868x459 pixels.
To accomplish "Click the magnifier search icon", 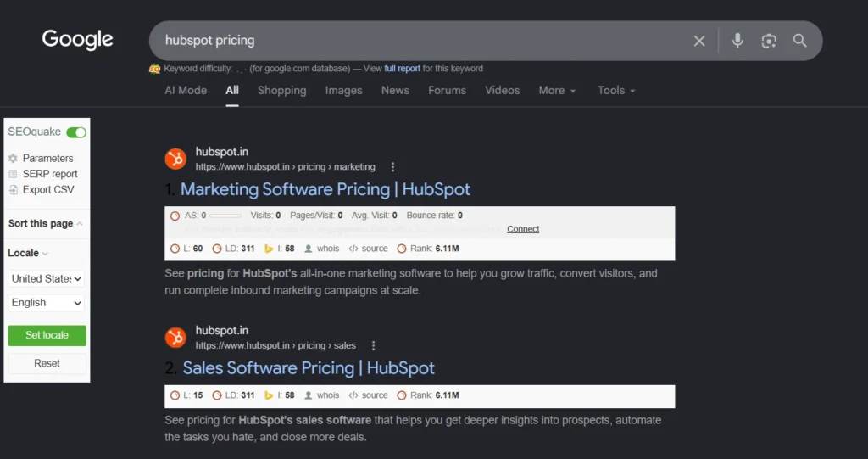I will pos(799,41).
